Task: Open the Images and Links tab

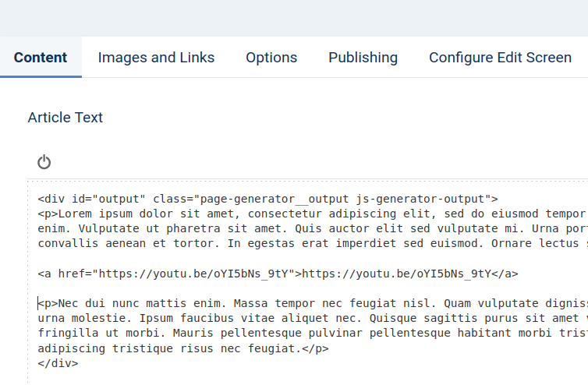Action: point(156,58)
